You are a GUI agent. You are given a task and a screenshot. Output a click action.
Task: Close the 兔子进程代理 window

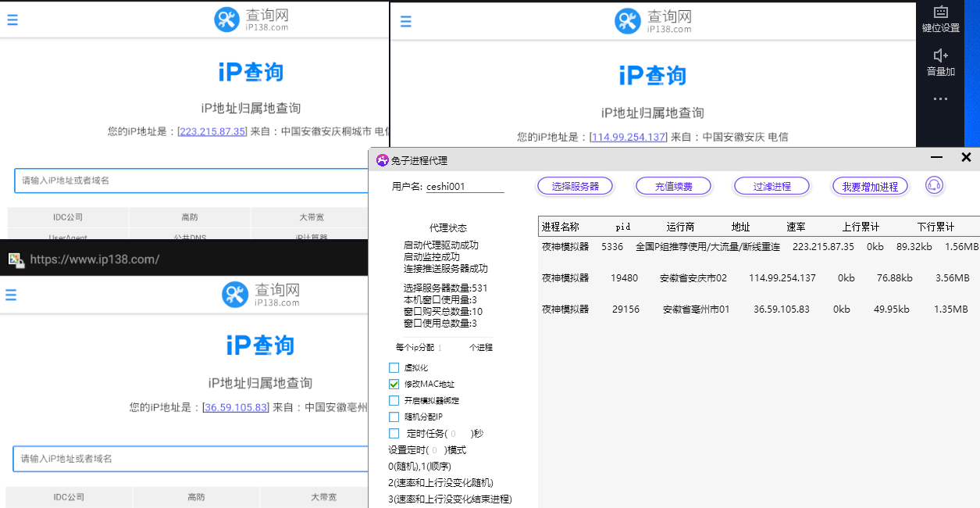coord(966,157)
